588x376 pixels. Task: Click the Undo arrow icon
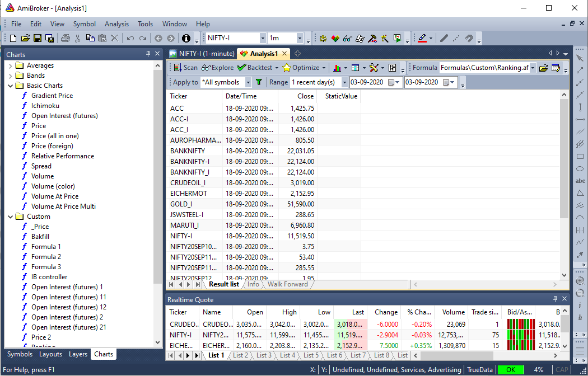point(130,38)
